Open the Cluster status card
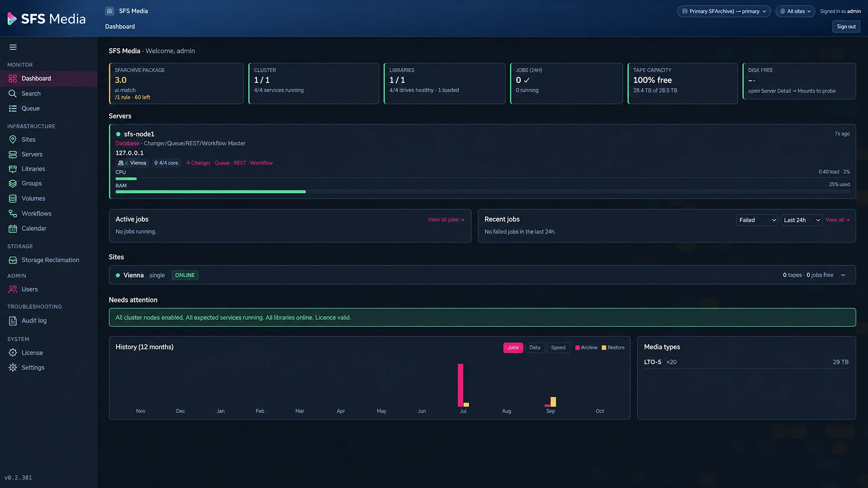The width and height of the screenshot is (868, 488). [x=313, y=83]
